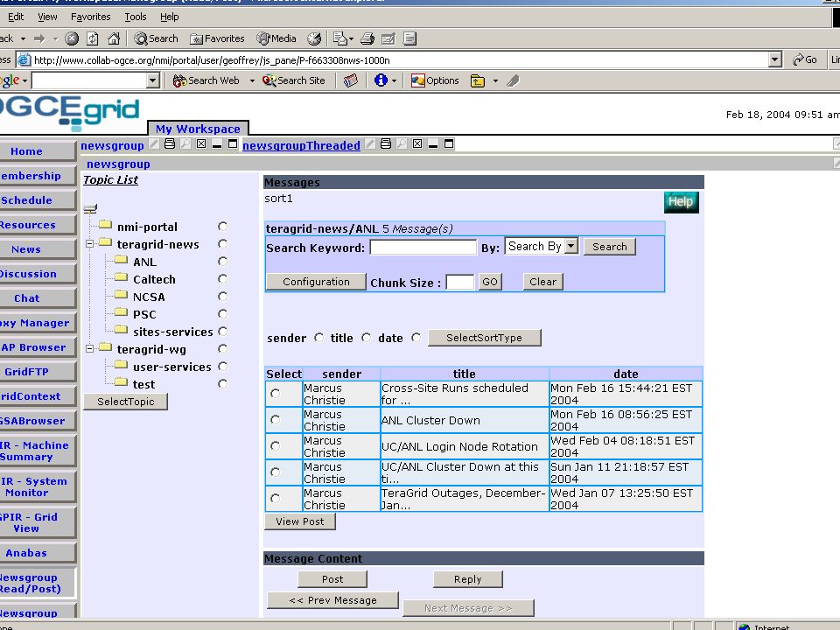
Task: Click the View Post button
Action: pos(300,521)
